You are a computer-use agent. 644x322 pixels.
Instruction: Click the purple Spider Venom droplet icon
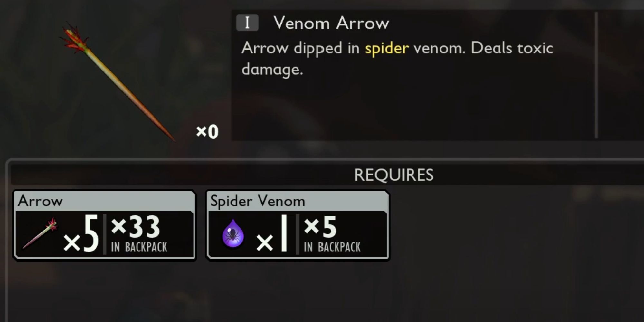coord(233,234)
